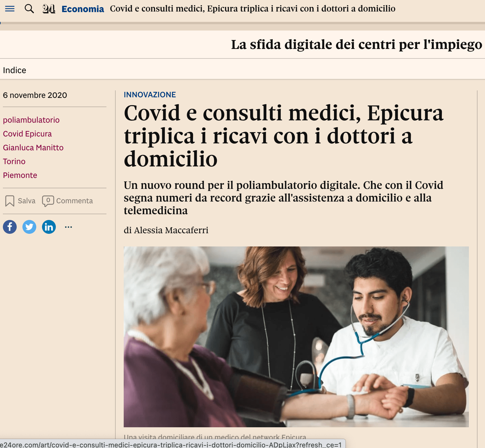Share the article on LinkedIn

pyautogui.click(x=49, y=227)
